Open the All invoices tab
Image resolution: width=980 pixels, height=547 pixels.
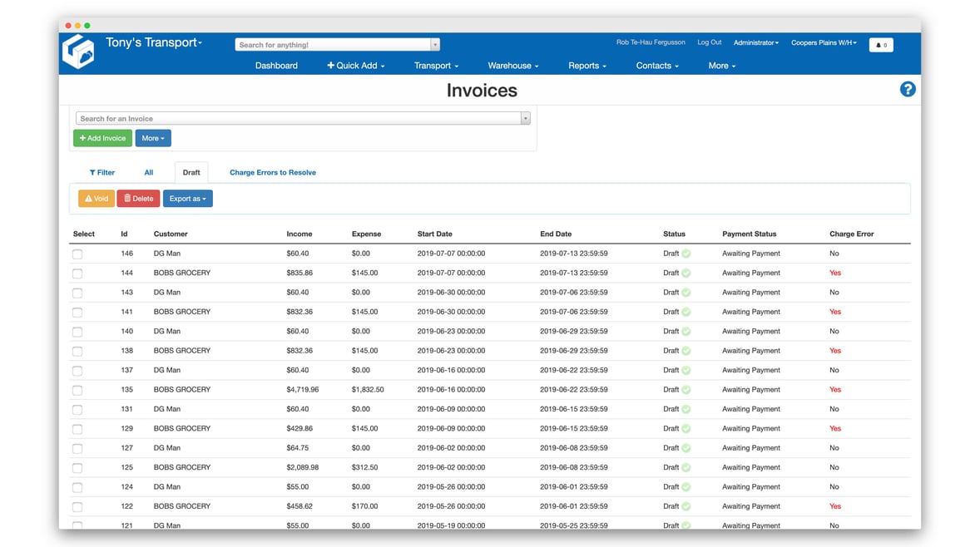click(148, 172)
